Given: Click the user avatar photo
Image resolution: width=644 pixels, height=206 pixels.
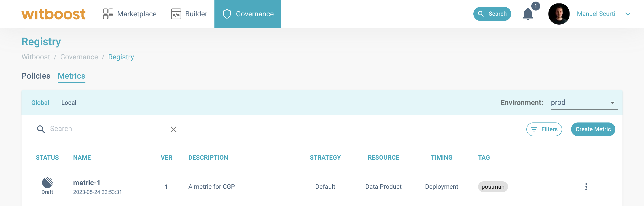Looking at the screenshot, I should tap(559, 14).
